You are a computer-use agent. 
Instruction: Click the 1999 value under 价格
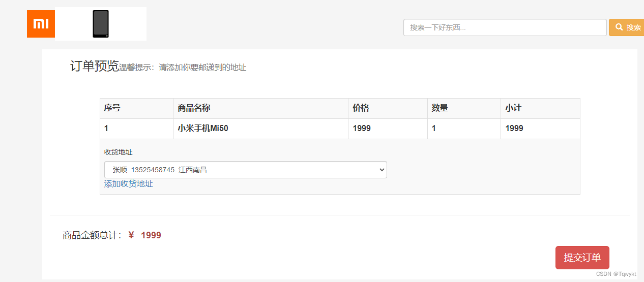(x=362, y=129)
